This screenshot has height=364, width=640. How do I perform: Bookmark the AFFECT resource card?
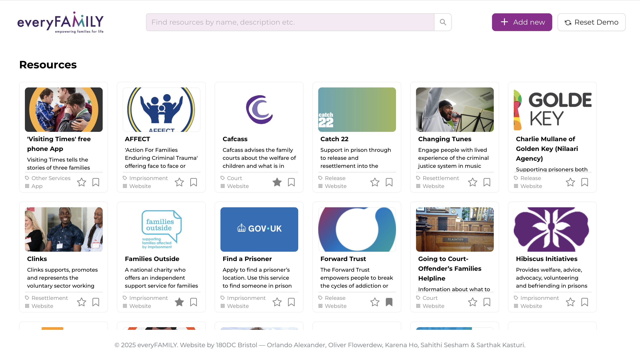tap(194, 182)
